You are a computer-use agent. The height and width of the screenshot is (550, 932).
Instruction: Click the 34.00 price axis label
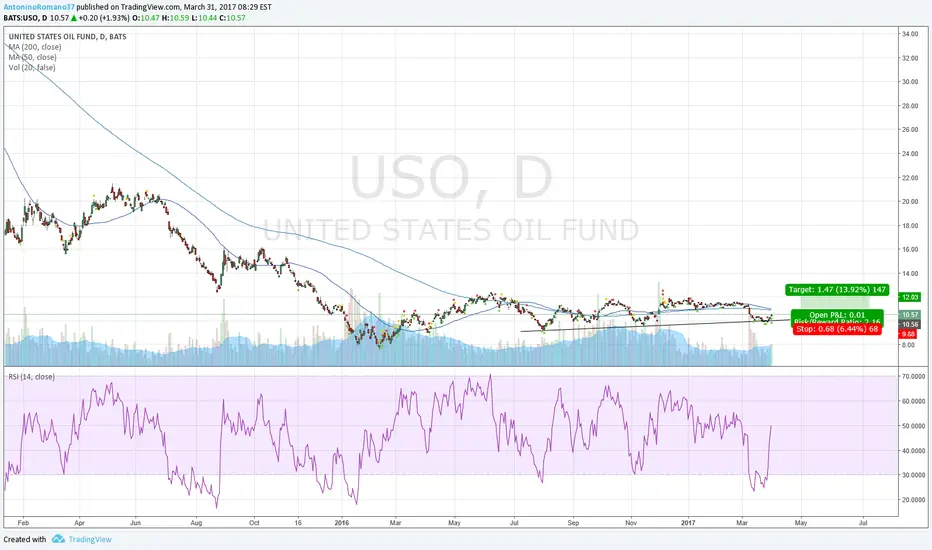coord(910,34)
